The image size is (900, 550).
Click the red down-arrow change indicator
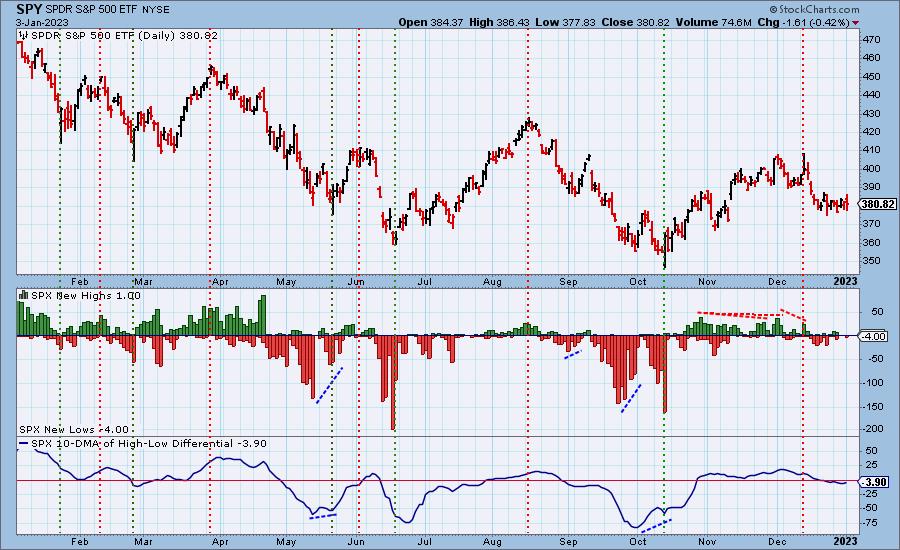coord(856,22)
